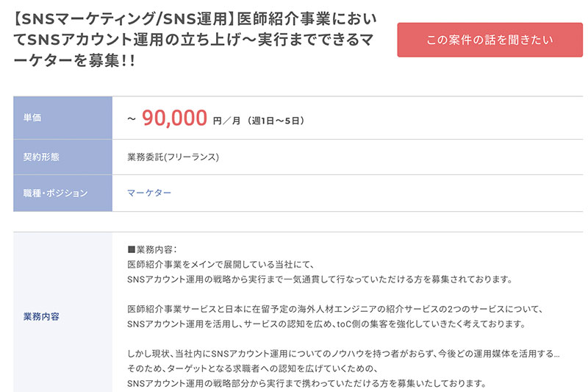Click the 業務内容 row label

(62, 316)
